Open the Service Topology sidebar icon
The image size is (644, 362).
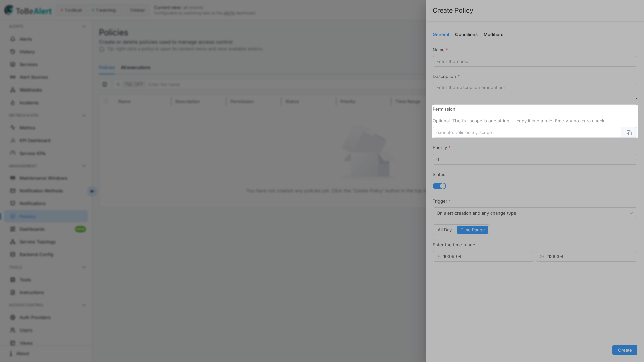pyautogui.click(x=13, y=242)
